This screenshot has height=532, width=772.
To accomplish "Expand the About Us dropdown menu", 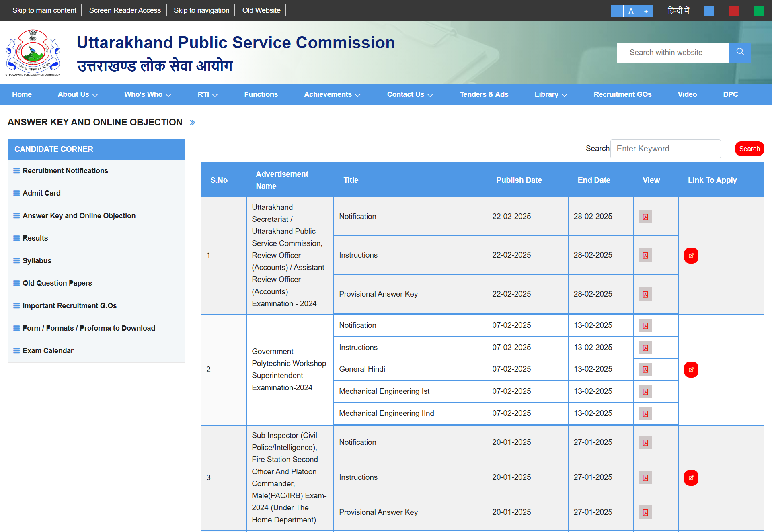I will coord(78,94).
